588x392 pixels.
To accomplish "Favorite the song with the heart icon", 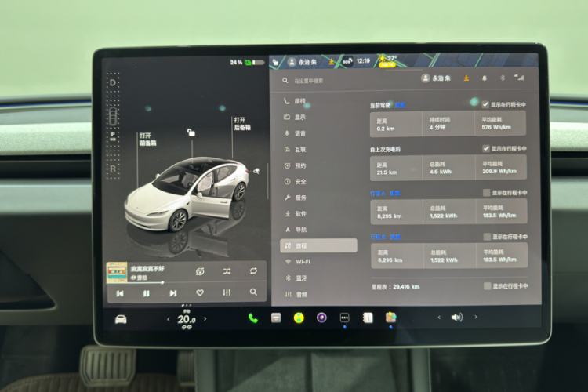I will (x=200, y=292).
